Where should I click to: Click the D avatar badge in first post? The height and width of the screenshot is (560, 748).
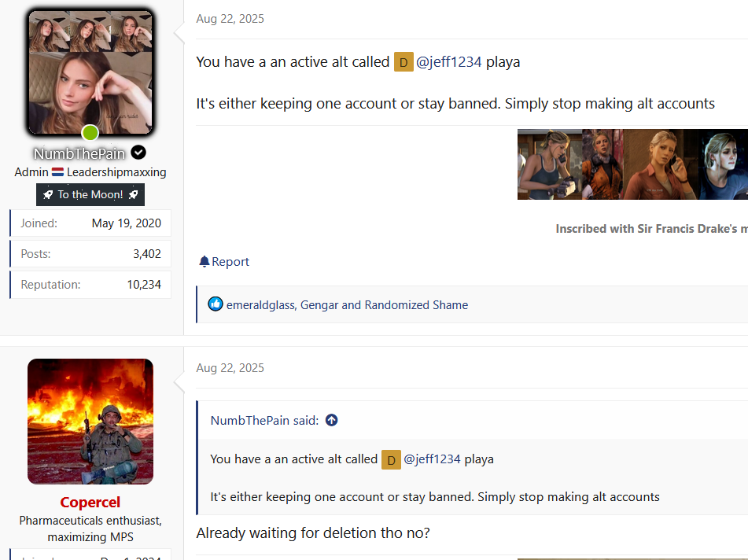[403, 62]
